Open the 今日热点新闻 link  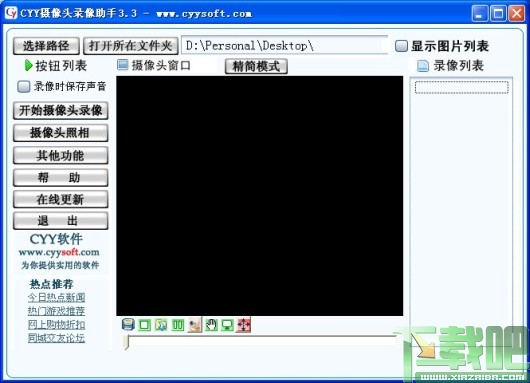(x=56, y=297)
